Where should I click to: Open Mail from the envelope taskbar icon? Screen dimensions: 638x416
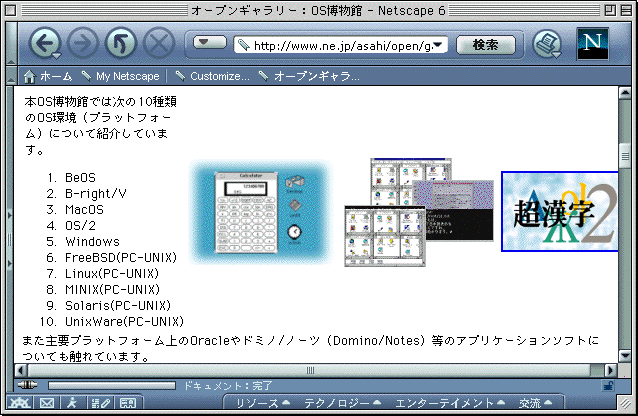pyautogui.click(x=47, y=403)
